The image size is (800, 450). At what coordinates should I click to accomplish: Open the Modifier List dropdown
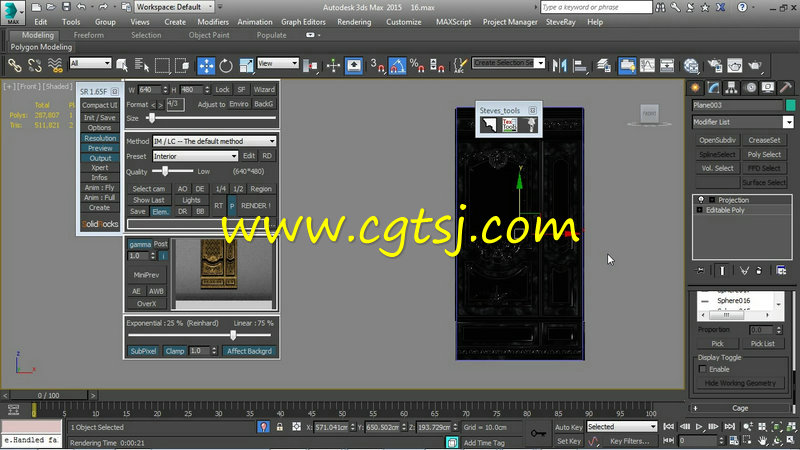pyautogui.click(x=788, y=122)
